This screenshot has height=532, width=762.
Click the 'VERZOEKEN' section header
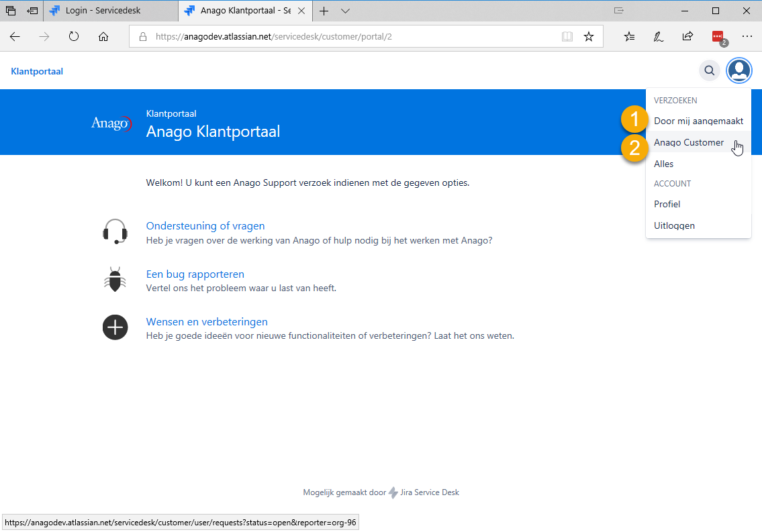click(x=675, y=101)
